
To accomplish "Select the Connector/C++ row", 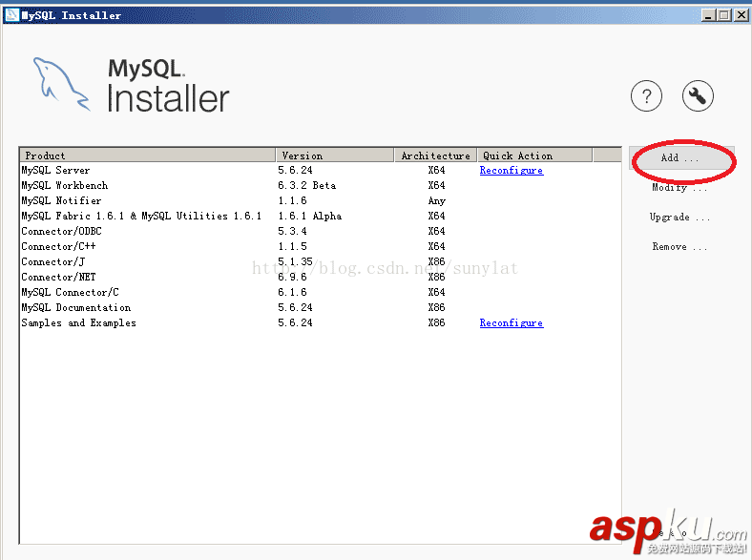I will (320, 246).
